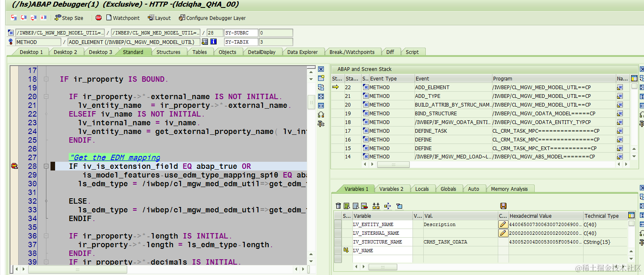Click the source navigation icon beside ADD_ELEMENT field
Viewport: 644px width, 275px height.
click(x=205, y=42)
